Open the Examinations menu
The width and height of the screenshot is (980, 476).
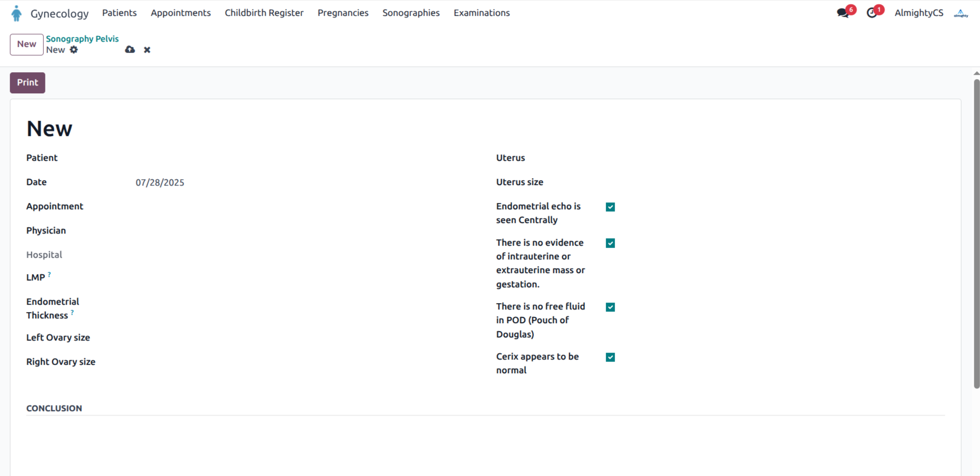482,13
